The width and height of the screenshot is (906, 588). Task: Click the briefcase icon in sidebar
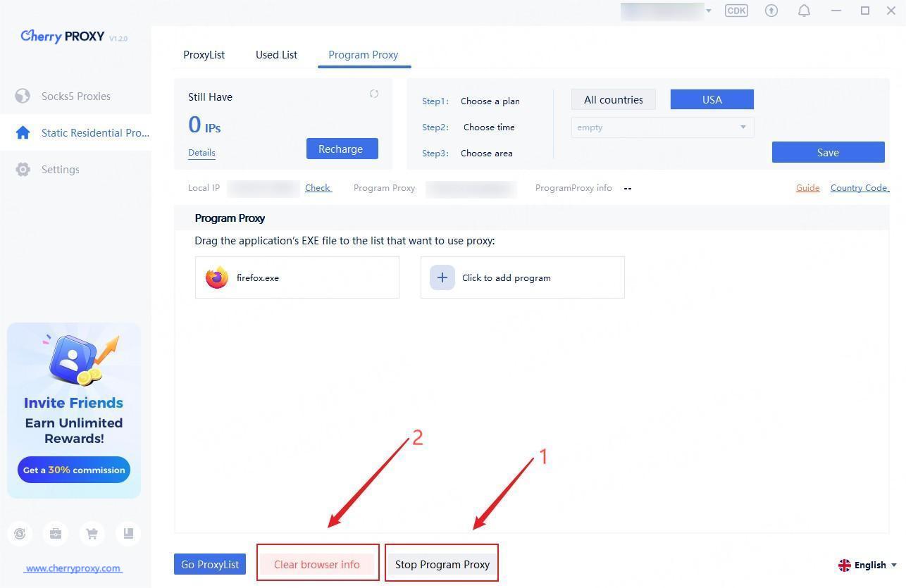56,534
